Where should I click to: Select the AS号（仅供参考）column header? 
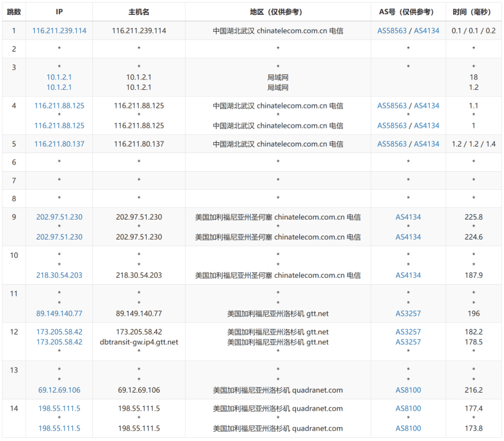(408, 12)
